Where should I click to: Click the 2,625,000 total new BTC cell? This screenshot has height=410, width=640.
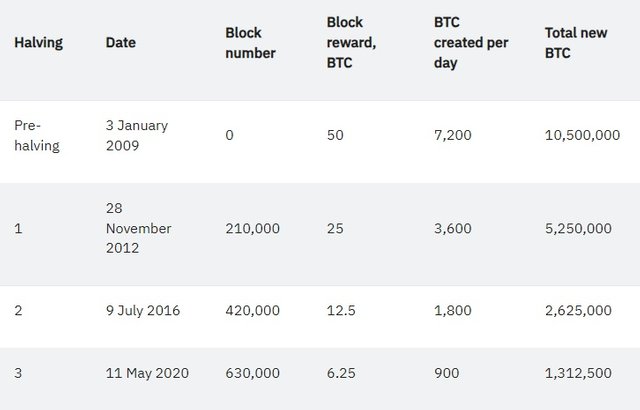[x=578, y=310]
